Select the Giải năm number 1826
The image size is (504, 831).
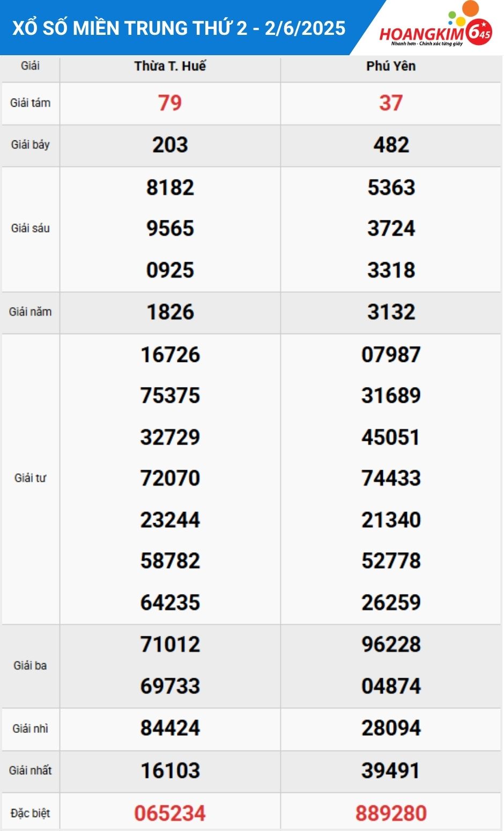click(x=170, y=312)
